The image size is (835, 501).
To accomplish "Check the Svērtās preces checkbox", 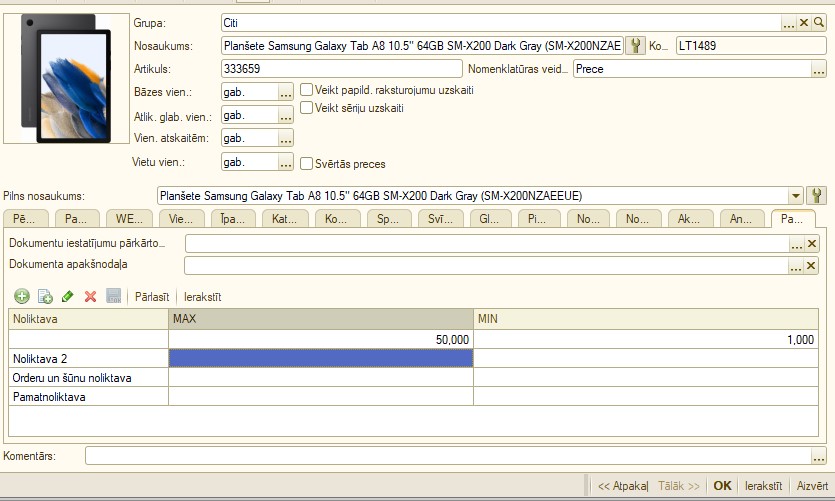I will 307,164.
